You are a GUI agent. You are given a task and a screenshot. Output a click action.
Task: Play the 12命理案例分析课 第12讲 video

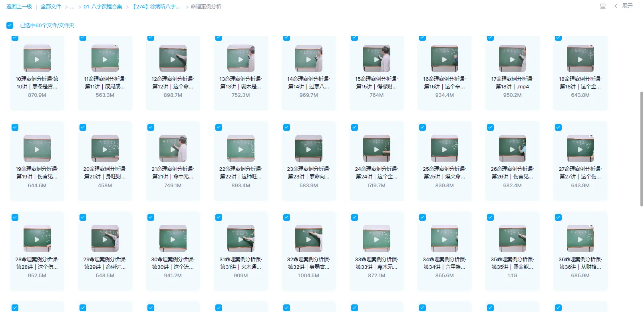[x=173, y=59]
